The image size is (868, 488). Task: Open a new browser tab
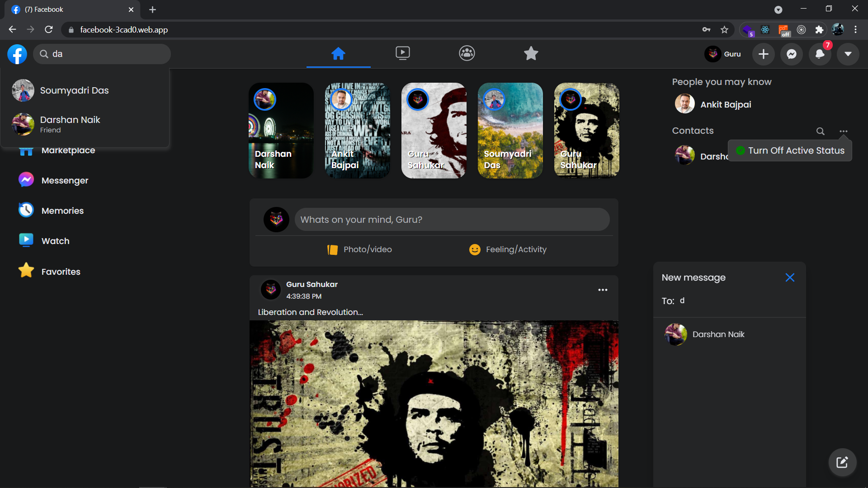coord(152,9)
